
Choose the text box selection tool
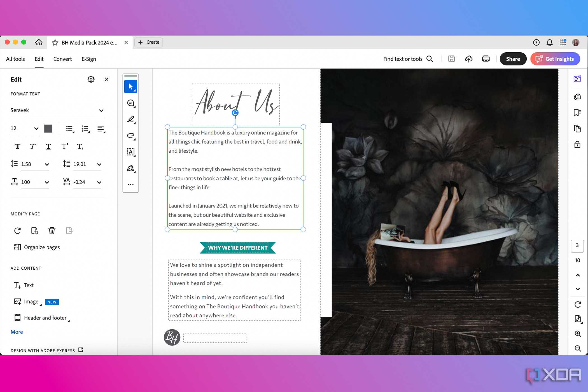pyautogui.click(x=130, y=152)
